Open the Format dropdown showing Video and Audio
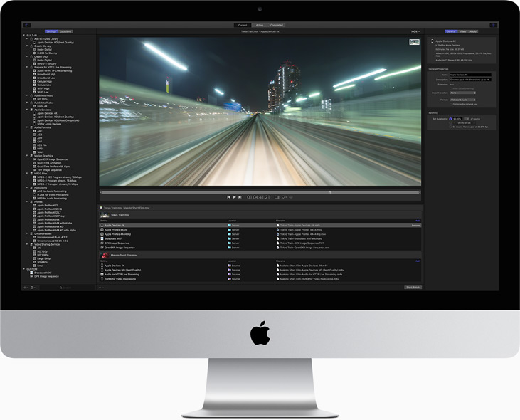 462,100
